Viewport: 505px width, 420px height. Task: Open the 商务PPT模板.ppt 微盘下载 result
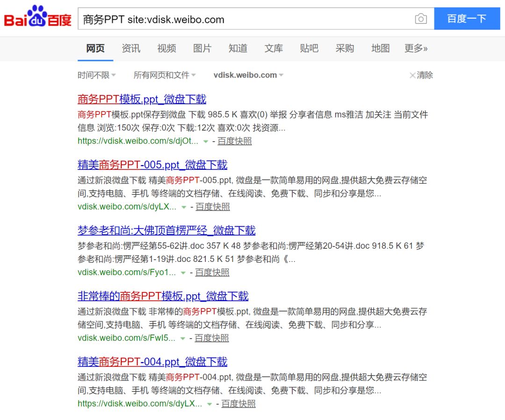(x=143, y=100)
